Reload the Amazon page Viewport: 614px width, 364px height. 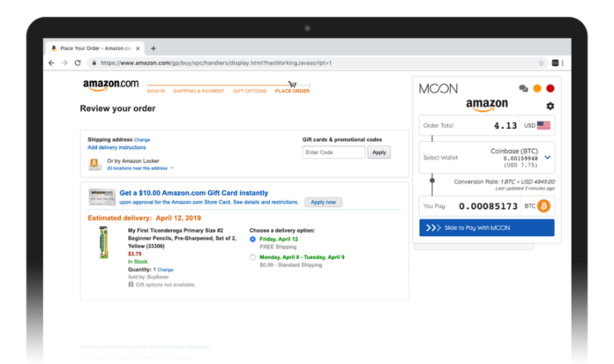pyautogui.click(x=78, y=63)
